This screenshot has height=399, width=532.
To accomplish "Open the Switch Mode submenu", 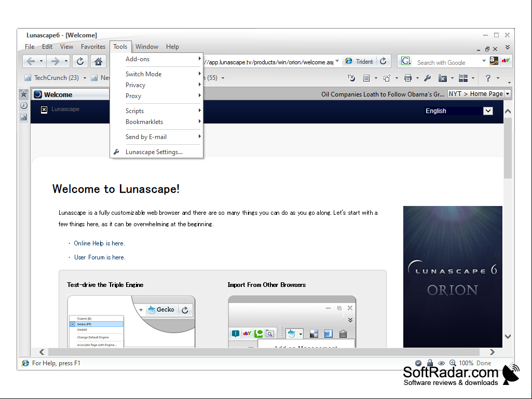I will [156, 74].
